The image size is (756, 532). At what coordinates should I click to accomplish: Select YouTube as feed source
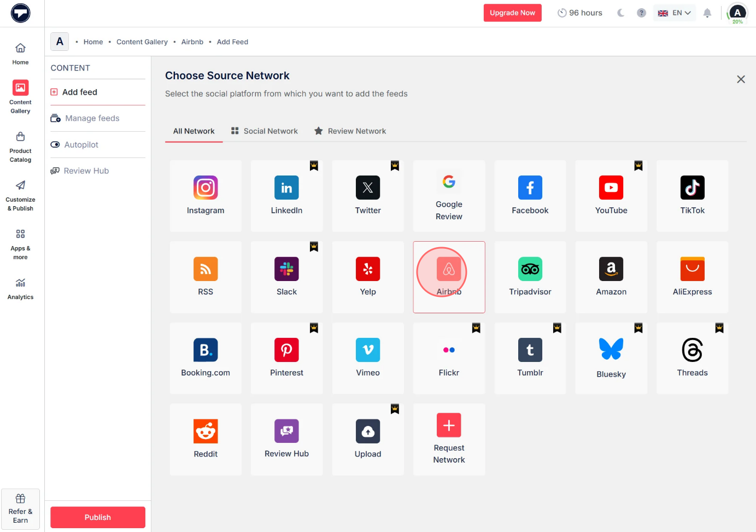[611, 196]
